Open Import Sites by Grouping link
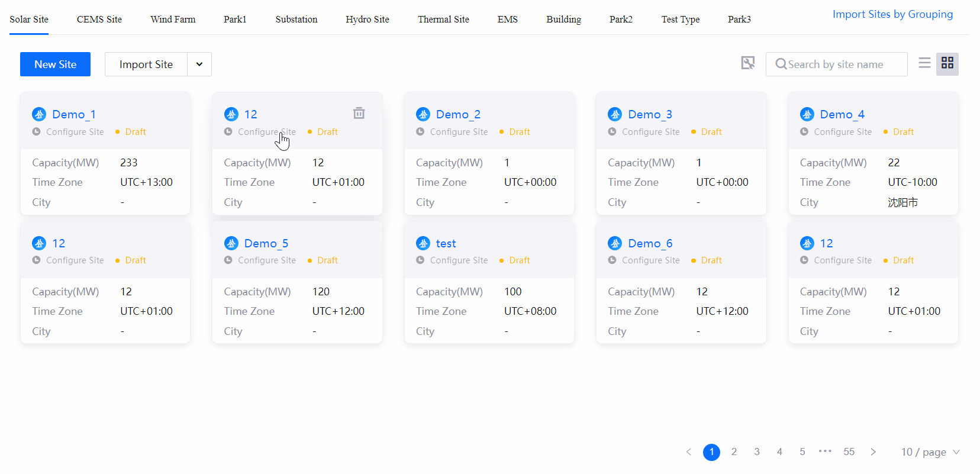This screenshot has width=980, height=474. [x=892, y=14]
